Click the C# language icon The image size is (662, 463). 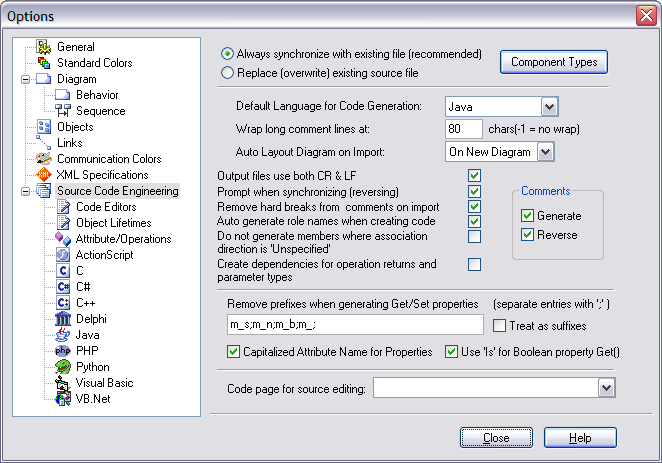[x=63, y=287]
